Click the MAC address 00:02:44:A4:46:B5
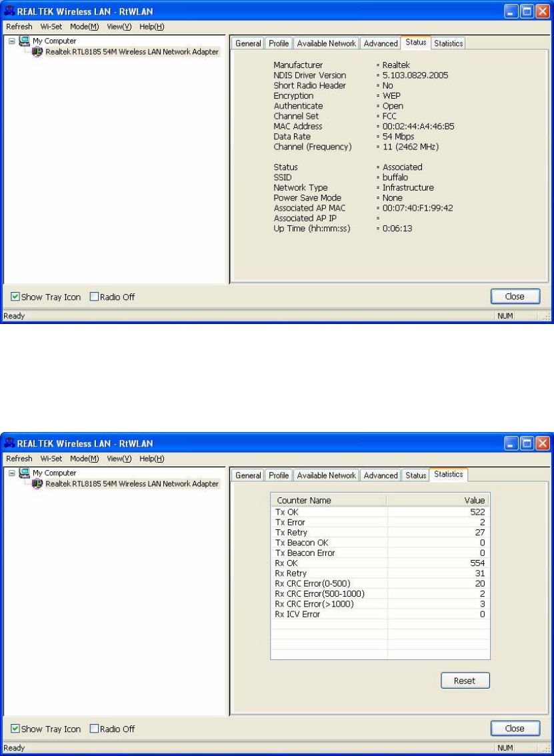This screenshot has width=554, height=756. (418, 126)
